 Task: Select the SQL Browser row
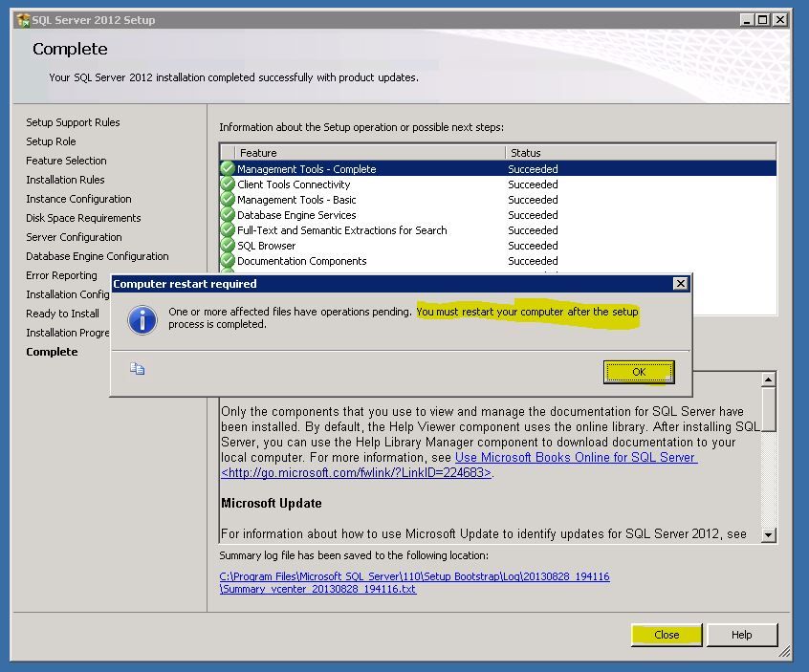click(498, 246)
